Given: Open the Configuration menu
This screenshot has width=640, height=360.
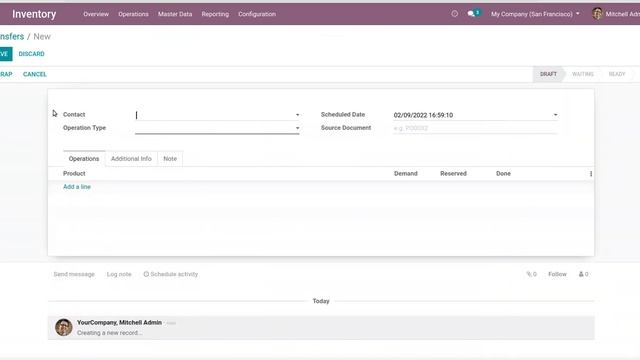Looking at the screenshot, I should 257,14.
